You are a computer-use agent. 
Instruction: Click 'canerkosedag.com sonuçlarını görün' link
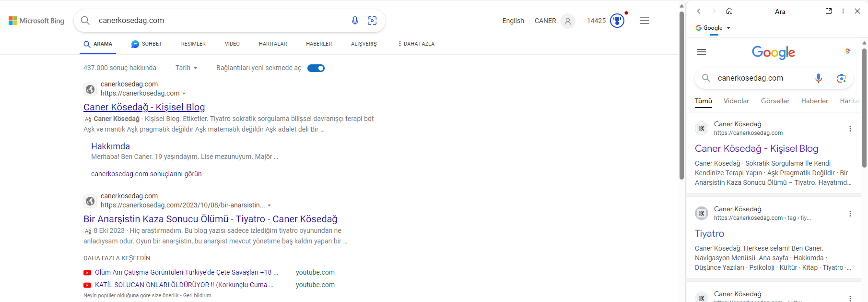(146, 174)
